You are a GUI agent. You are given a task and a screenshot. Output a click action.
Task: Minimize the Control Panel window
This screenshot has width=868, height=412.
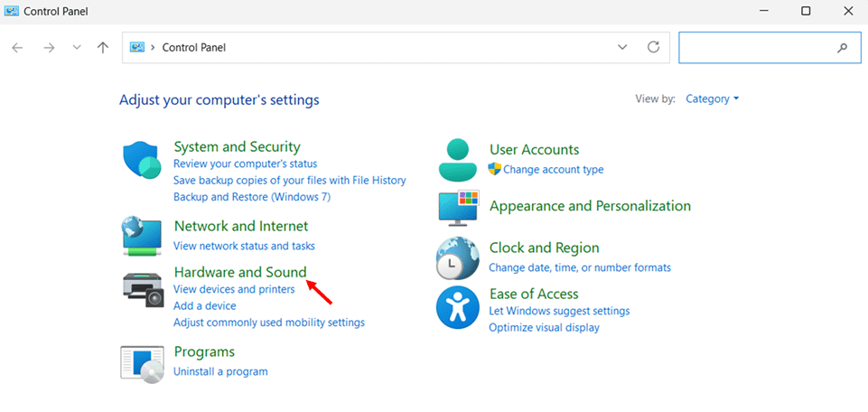764,11
